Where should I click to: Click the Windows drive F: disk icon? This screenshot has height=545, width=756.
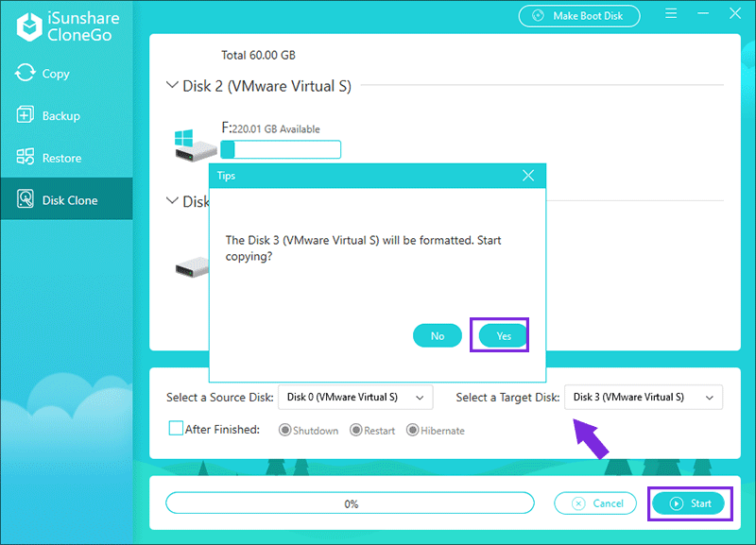click(194, 144)
